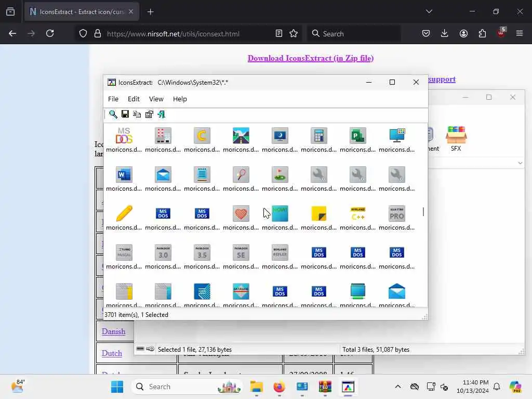The height and width of the screenshot is (399, 532).
Task: Select the yellow sticky note icon
Action: [x=319, y=214]
